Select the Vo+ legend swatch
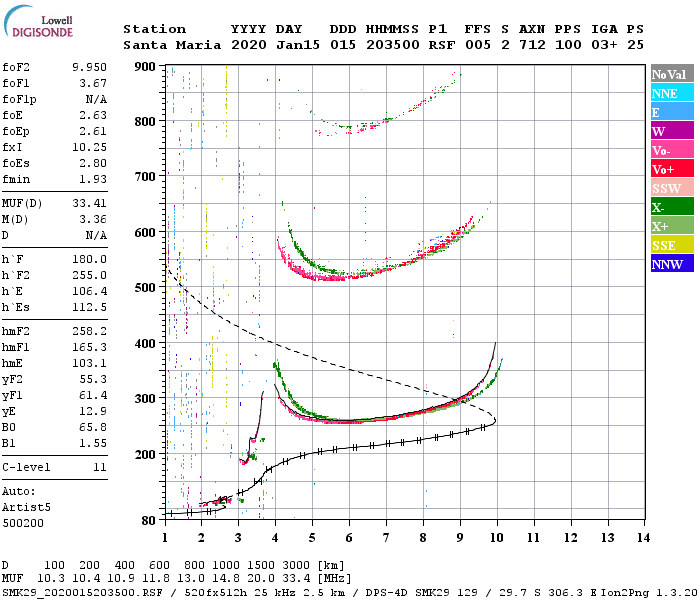700x600 pixels. click(672, 169)
